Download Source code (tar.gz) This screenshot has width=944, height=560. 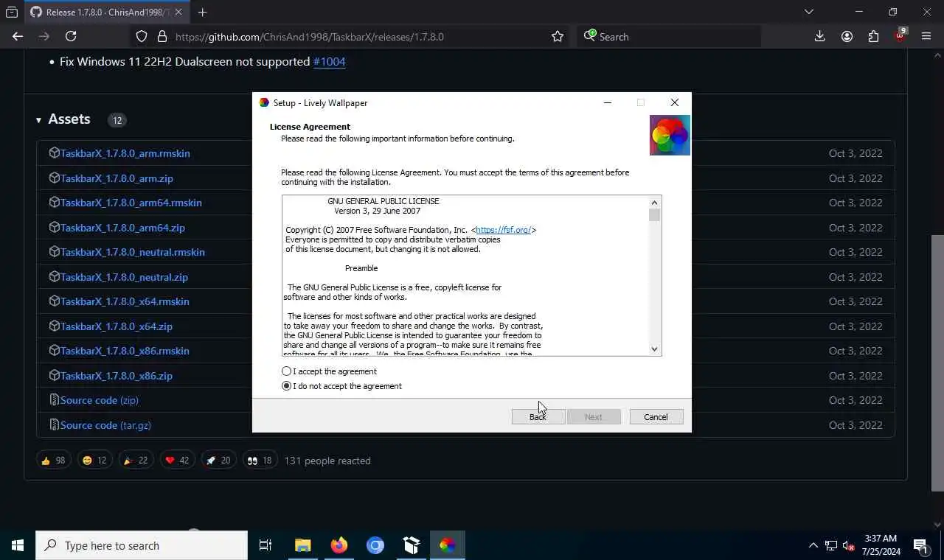[105, 425]
